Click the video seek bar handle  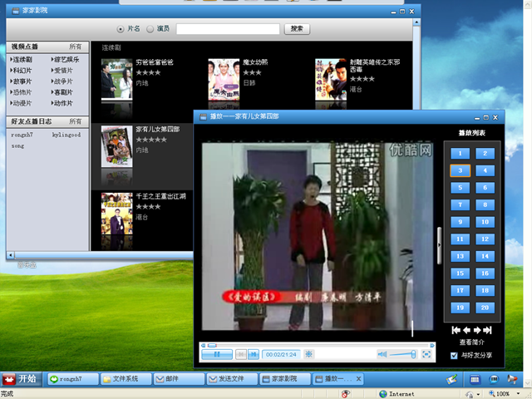coord(213,346)
